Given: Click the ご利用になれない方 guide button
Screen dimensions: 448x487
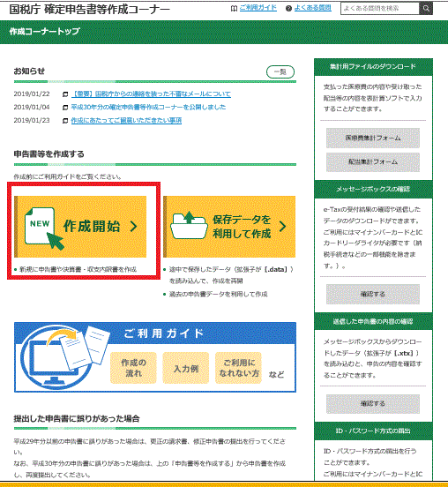Looking at the screenshot, I should tap(238, 368).
